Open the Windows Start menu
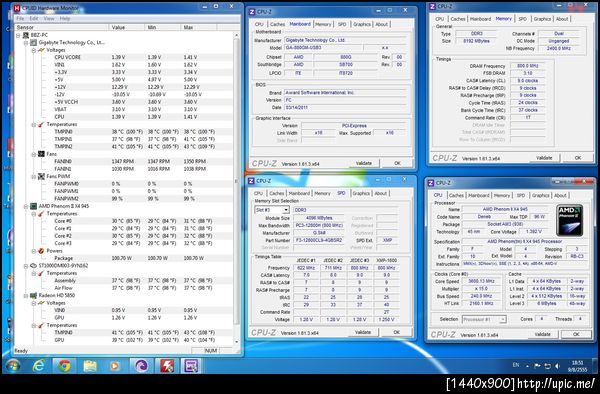 [x=13, y=366]
